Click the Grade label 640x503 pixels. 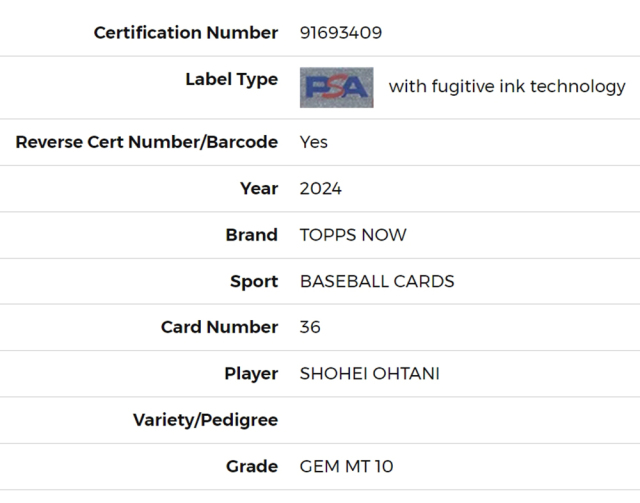(252, 466)
